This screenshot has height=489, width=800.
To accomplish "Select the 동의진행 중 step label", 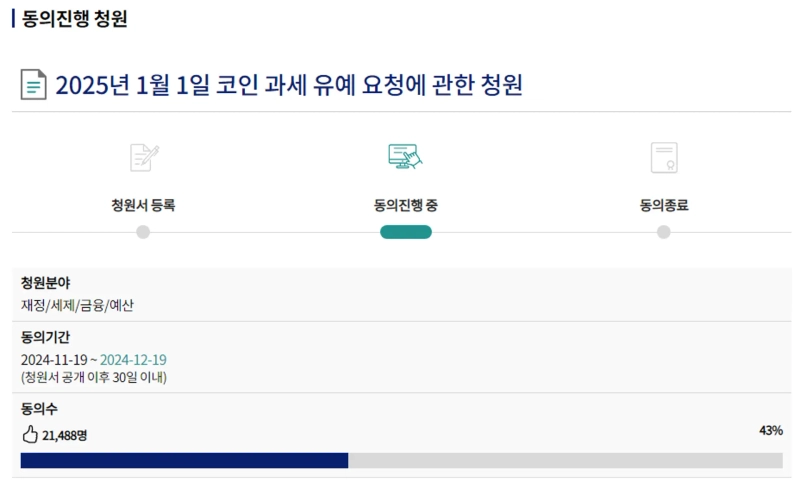I will [x=405, y=205].
